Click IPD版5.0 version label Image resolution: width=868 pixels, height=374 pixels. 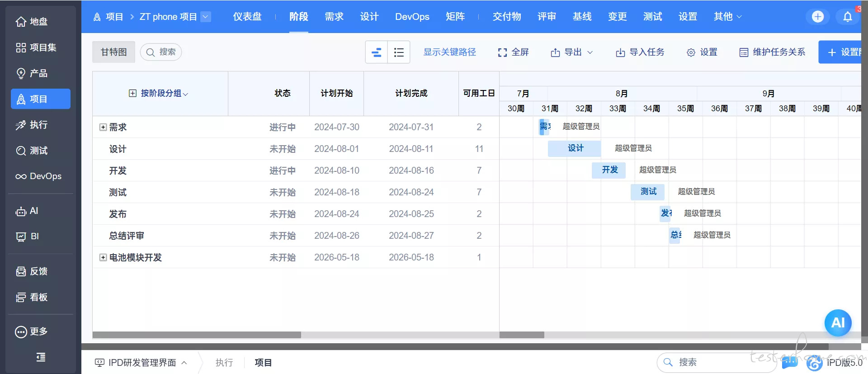(844, 362)
